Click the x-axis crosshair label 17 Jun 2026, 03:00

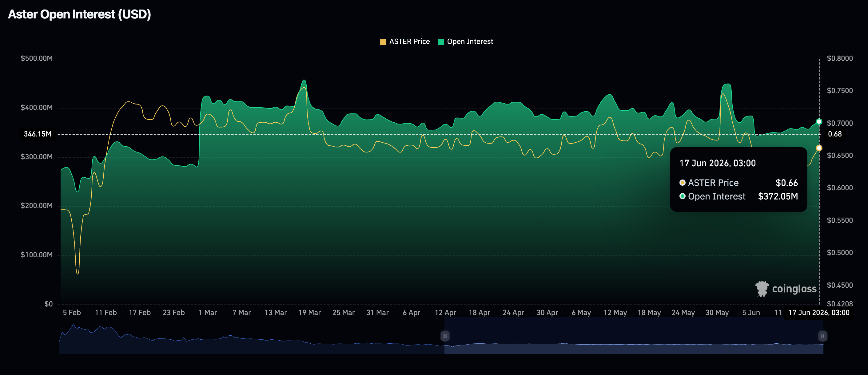[x=819, y=313]
